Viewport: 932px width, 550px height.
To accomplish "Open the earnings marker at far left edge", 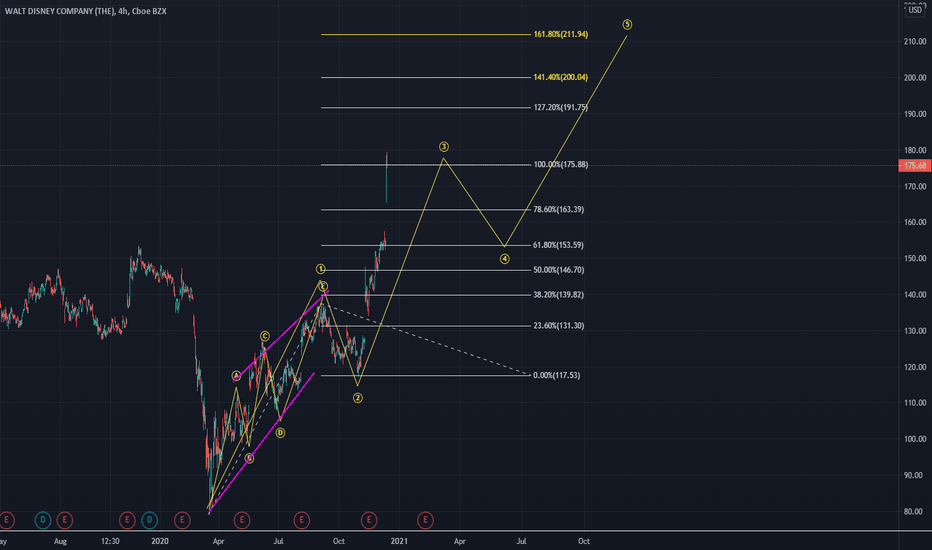I will (x=6, y=521).
